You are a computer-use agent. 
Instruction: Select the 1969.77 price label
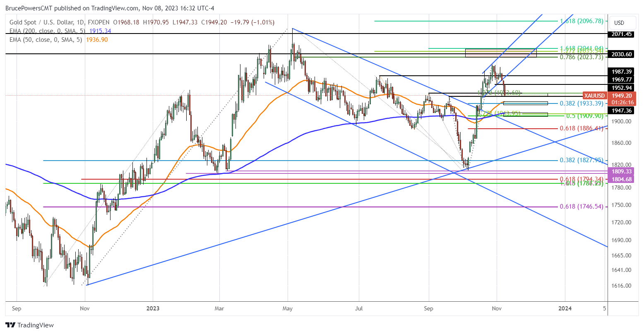coord(621,79)
